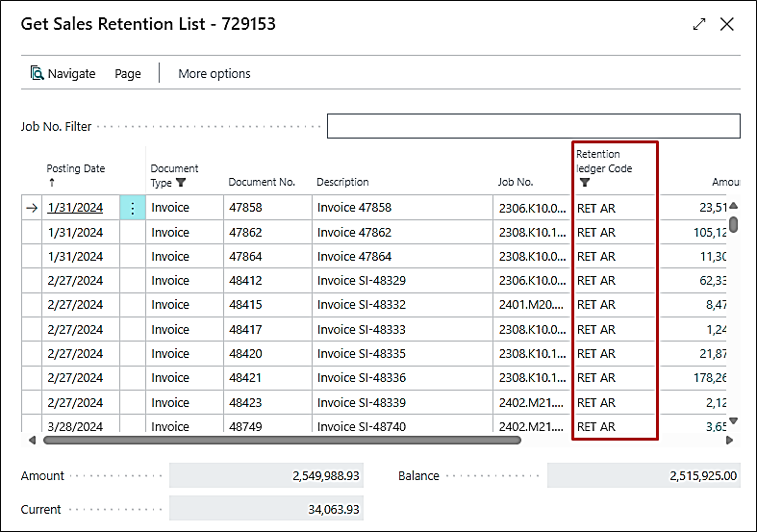Open the Page menu
Viewport: 757px width, 532px height.
[x=127, y=73]
